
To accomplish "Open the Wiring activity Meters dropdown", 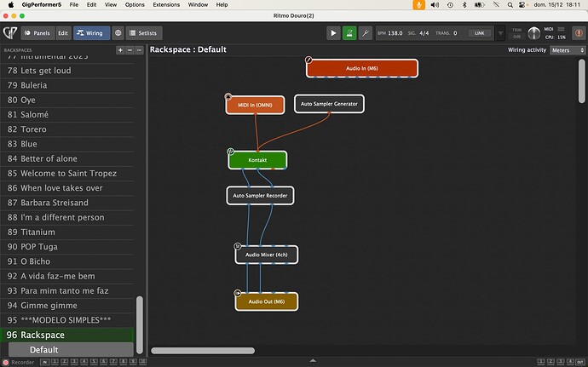I will tap(568, 50).
